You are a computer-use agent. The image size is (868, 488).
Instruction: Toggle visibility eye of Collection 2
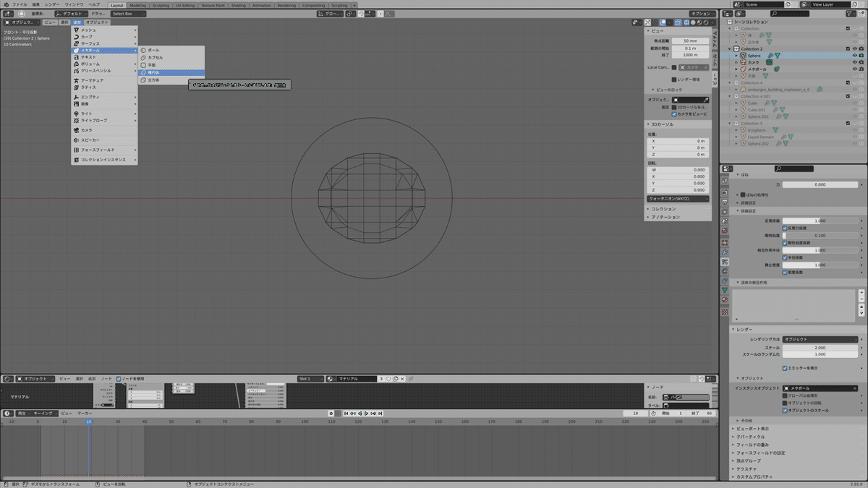(x=855, y=48)
